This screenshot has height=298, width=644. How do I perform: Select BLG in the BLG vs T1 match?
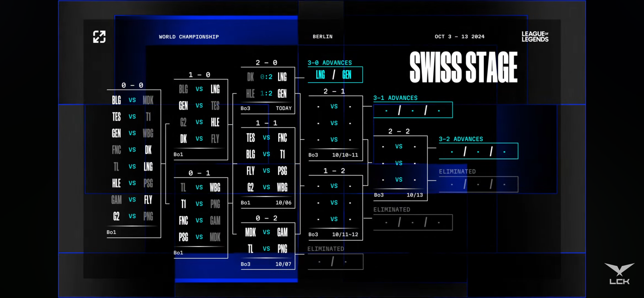click(x=251, y=154)
